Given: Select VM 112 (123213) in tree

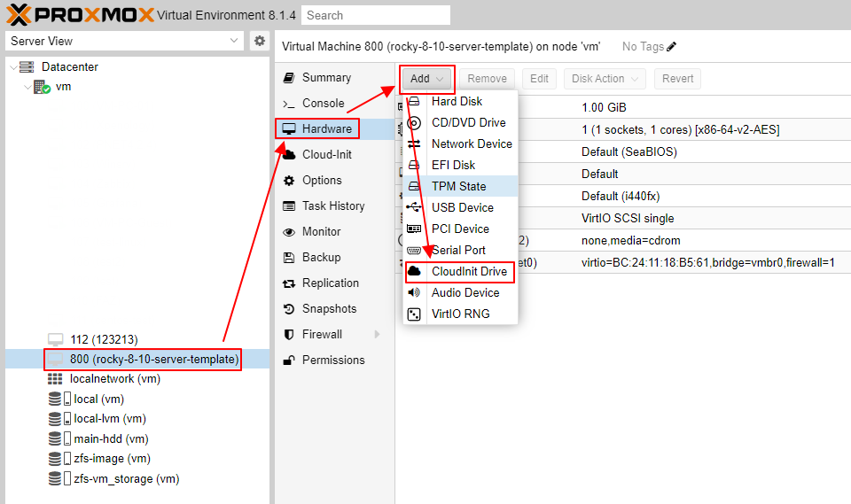Looking at the screenshot, I should click(x=137, y=339).
